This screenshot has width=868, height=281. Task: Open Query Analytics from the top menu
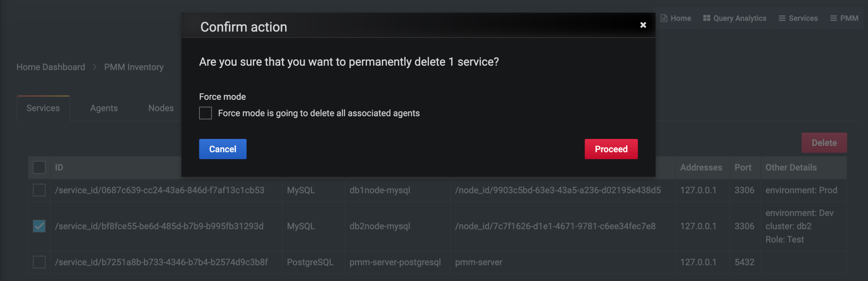point(739,18)
